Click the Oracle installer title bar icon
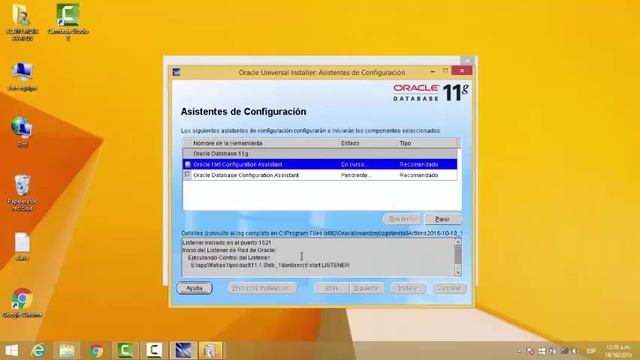 click(176, 72)
